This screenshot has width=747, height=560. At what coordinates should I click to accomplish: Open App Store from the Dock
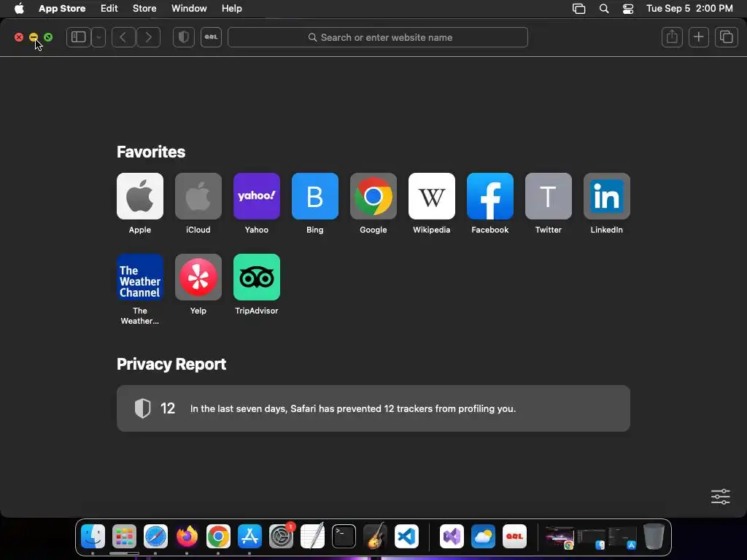tap(249, 536)
